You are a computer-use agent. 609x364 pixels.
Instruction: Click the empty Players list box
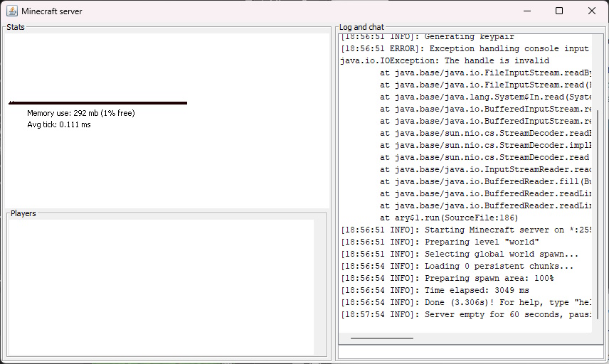[161, 287]
